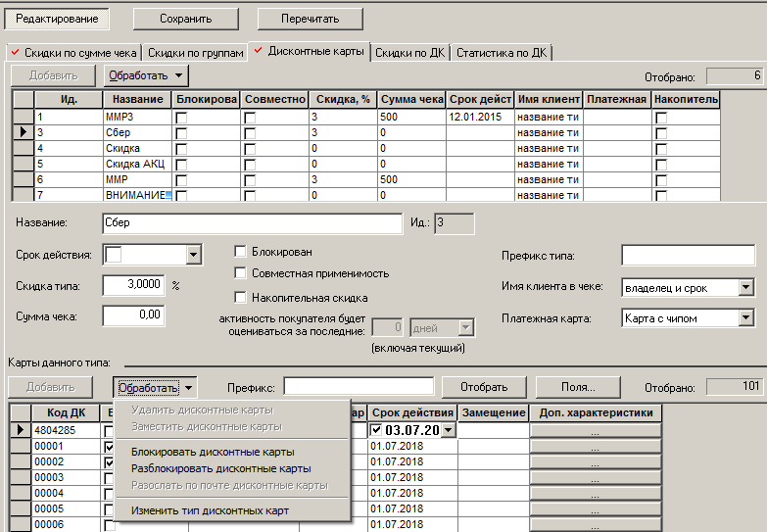Select Разблокировать дисконтные карты option
Image resolution: width=767 pixels, height=532 pixels.
click(221, 468)
